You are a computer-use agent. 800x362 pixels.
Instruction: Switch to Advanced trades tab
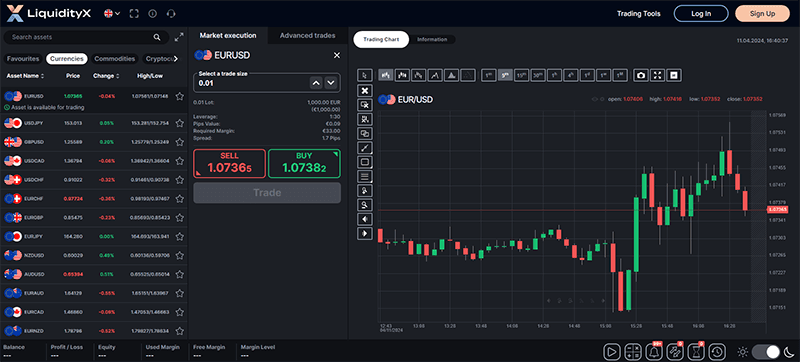point(308,36)
